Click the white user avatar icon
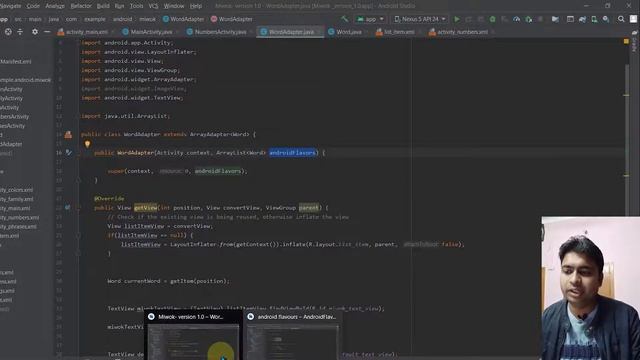Viewport: 640px width, 360px height. click(633, 19)
